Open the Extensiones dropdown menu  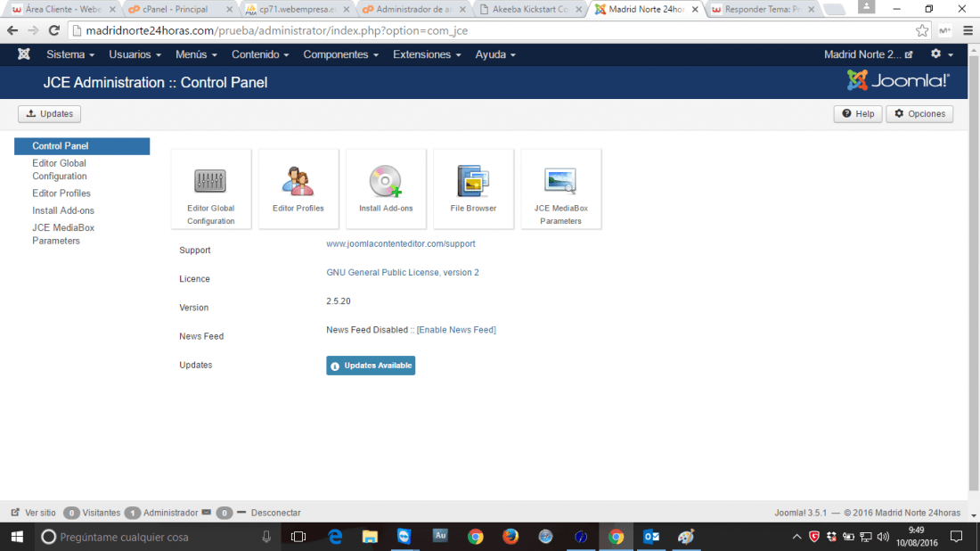click(x=427, y=54)
